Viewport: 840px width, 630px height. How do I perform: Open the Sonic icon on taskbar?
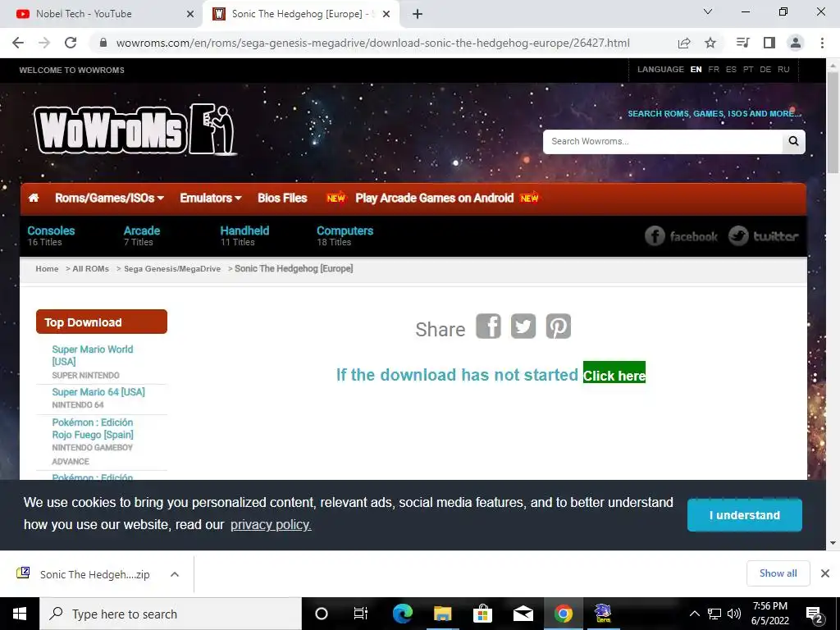click(603, 614)
